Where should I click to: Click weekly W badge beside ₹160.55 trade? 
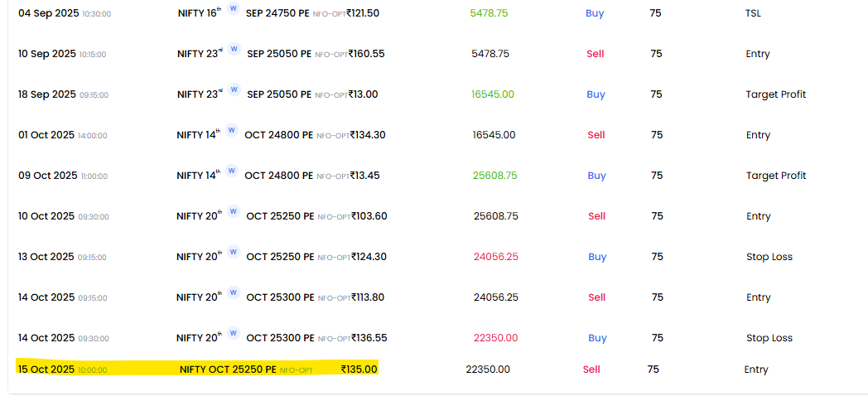tap(234, 50)
